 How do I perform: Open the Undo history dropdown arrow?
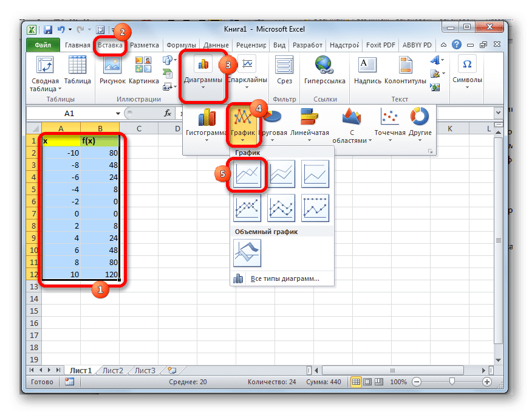[x=70, y=30]
